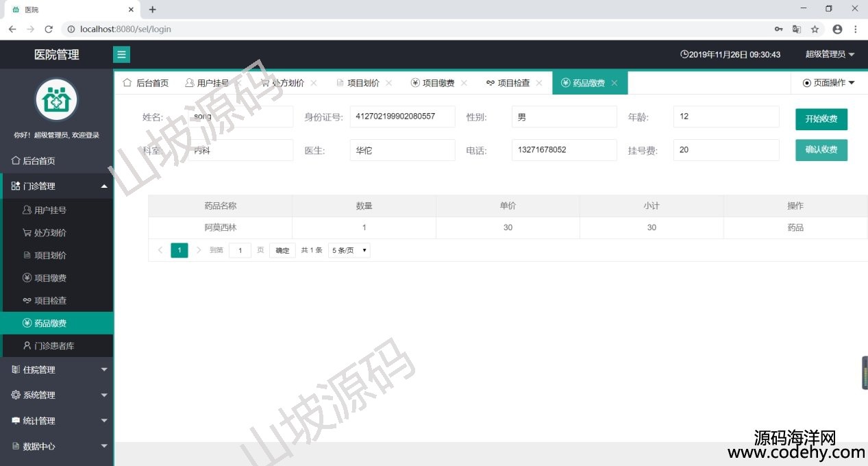Image resolution: width=868 pixels, height=466 pixels.
Task: Close the 处方划价 tab
Action: pos(314,83)
